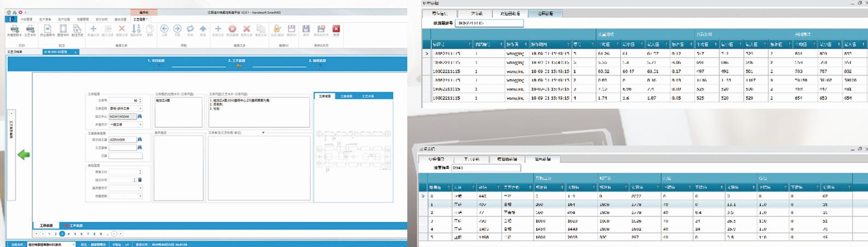Click binoculars search icon beside M2;M1;M3;M4 field
The image size is (868, 247).
tap(140, 116)
